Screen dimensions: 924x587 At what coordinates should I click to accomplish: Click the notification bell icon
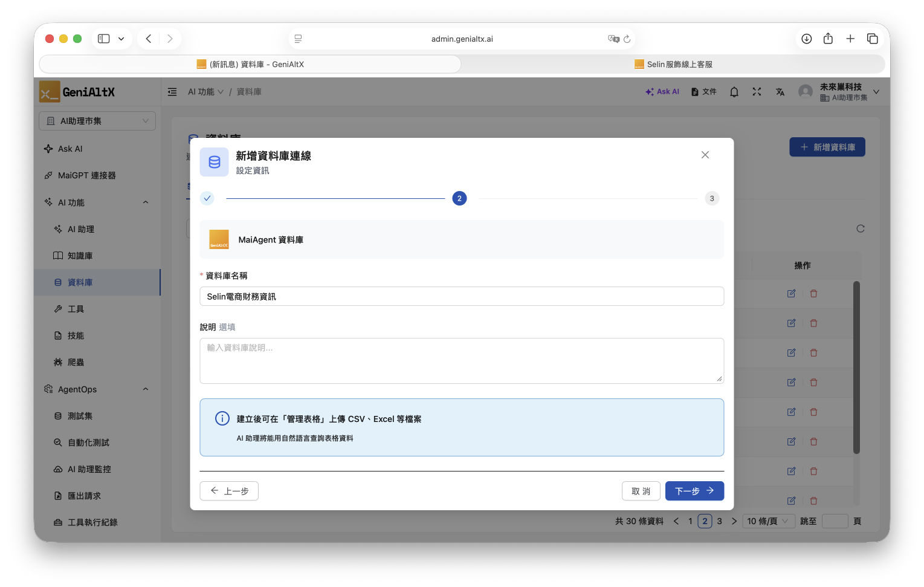(734, 92)
